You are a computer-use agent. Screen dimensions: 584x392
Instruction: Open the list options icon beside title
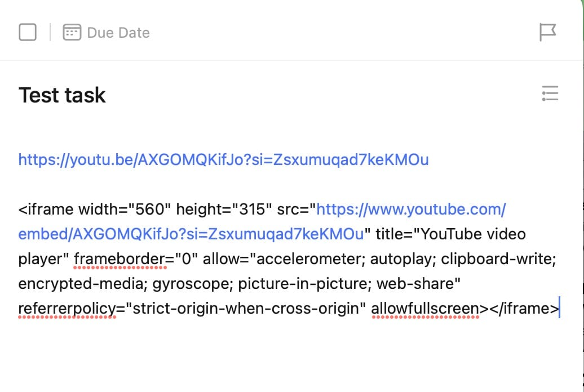pos(550,93)
